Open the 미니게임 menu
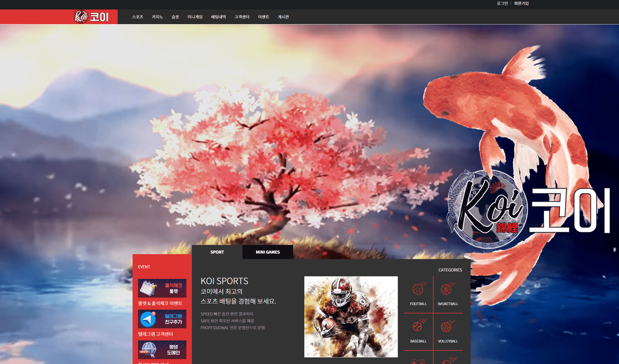This screenshot has width=619, height=364. pos(195,17)
